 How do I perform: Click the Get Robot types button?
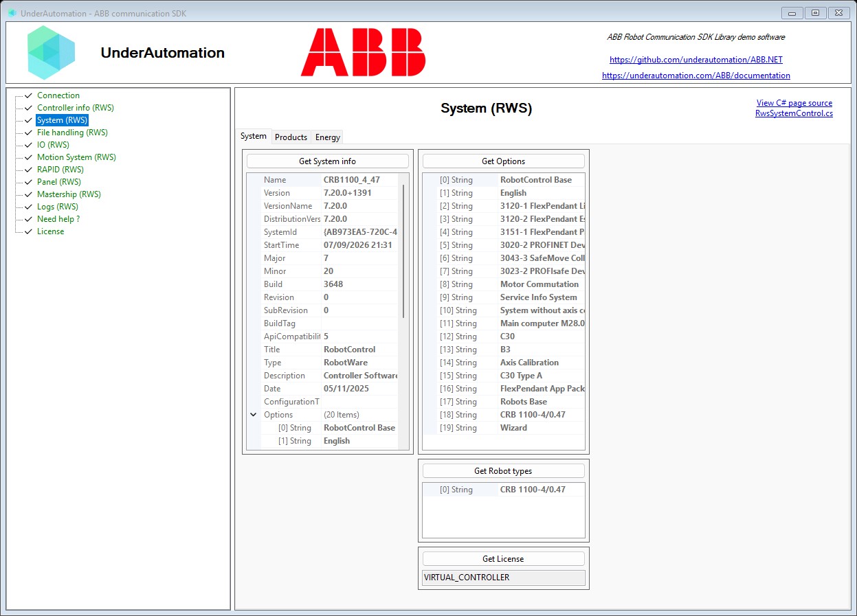pos(504,471)
